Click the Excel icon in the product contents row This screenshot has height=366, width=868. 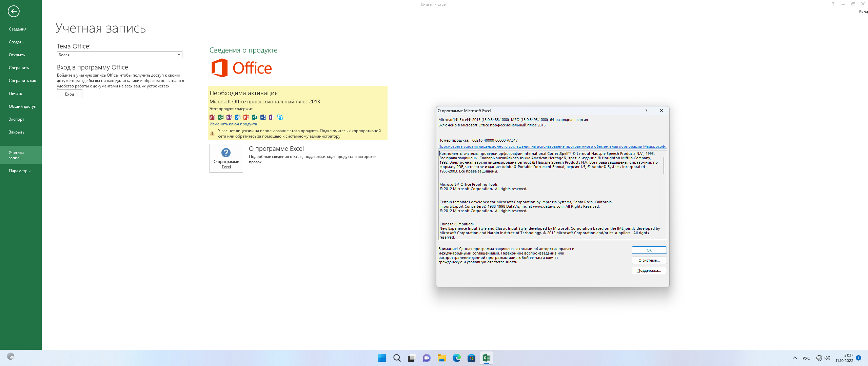(x=221, y=117)
